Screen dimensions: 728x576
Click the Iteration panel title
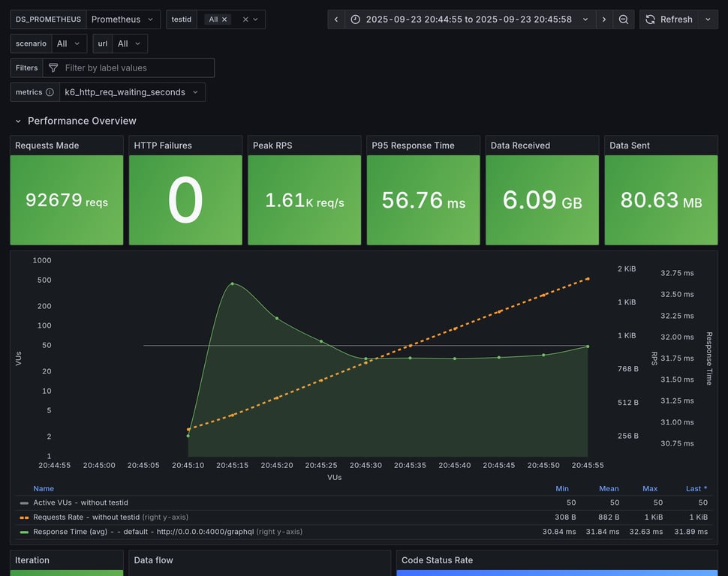pos(32,560)
